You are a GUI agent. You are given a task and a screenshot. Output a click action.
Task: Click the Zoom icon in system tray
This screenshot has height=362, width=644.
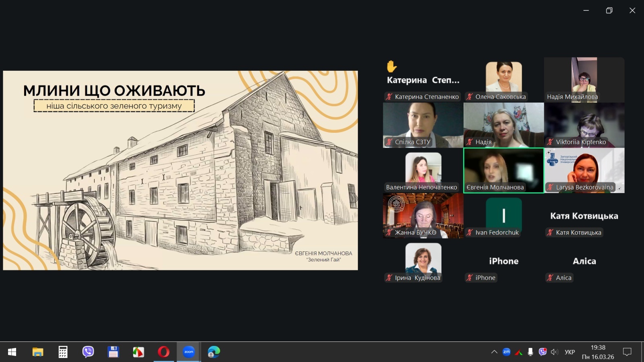coord(506,352)
